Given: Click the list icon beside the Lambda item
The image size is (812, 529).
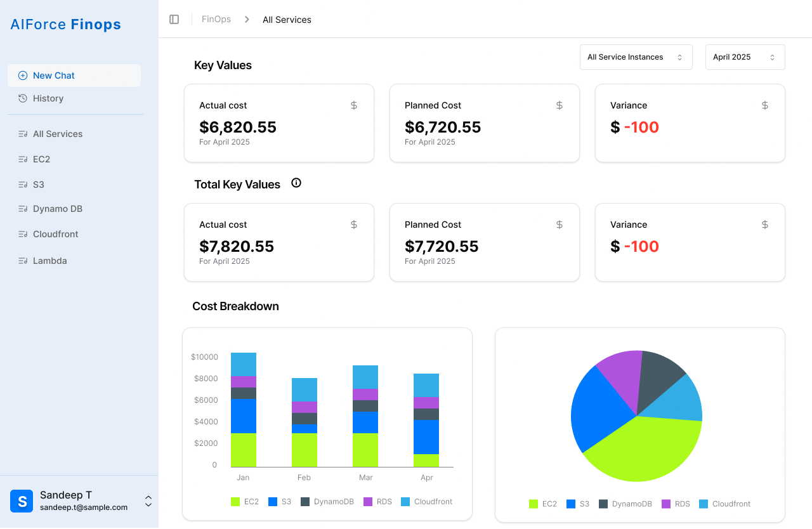Looking at the screenshot, I should click(x=23, y=261).
